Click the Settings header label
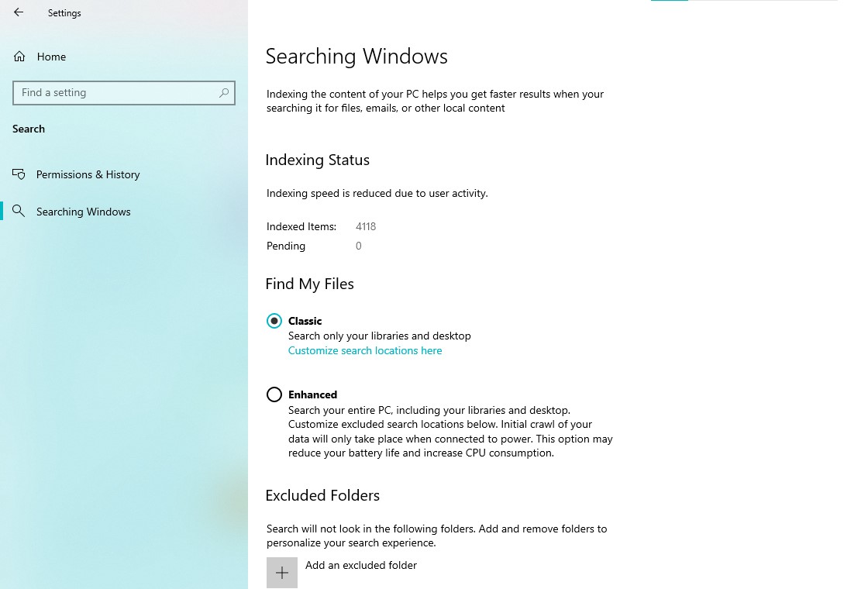This screenshot has width=868, height=589. [64, 12]
